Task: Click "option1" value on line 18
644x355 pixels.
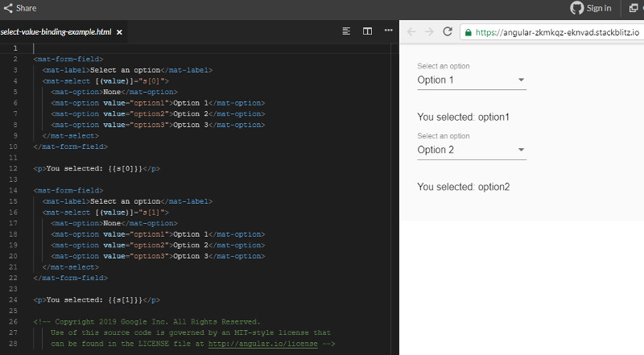Action: click(x=149, y=234)
